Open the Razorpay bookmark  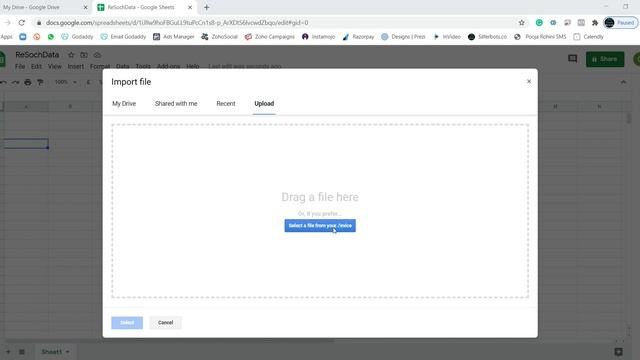point(358,37)
